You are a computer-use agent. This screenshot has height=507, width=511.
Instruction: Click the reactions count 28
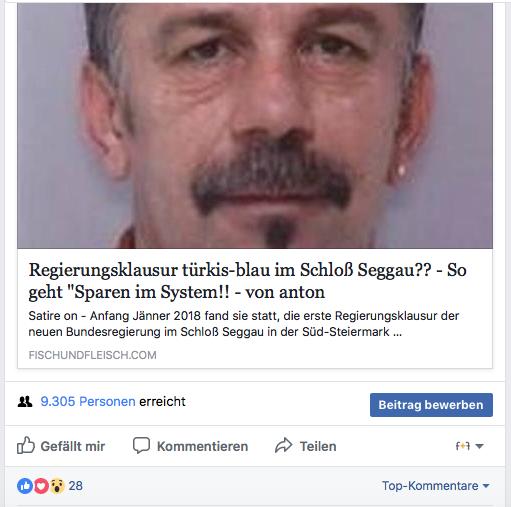click(x=76, y=486)
